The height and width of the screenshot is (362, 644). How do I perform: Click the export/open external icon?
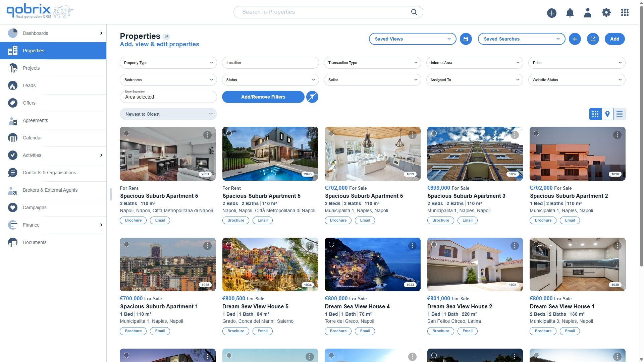[593, 39]
